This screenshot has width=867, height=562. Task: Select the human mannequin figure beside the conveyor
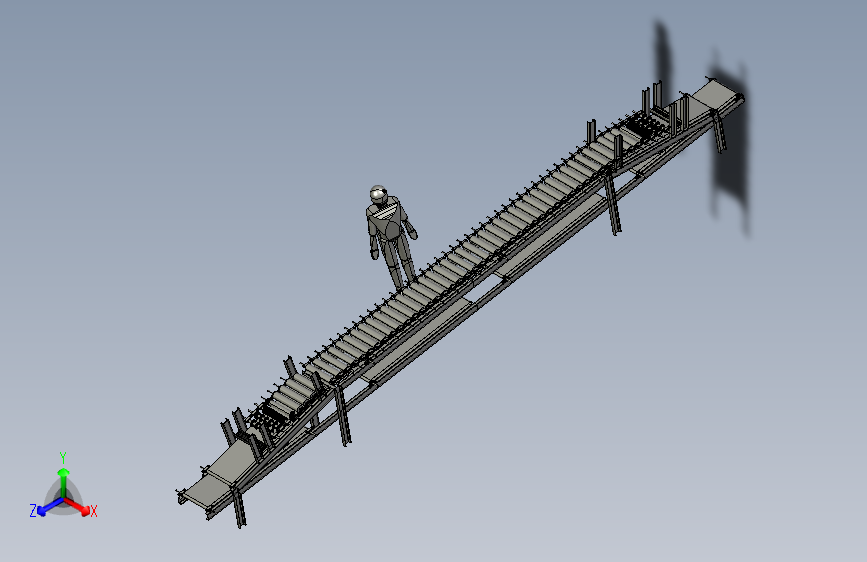[390, 235]
